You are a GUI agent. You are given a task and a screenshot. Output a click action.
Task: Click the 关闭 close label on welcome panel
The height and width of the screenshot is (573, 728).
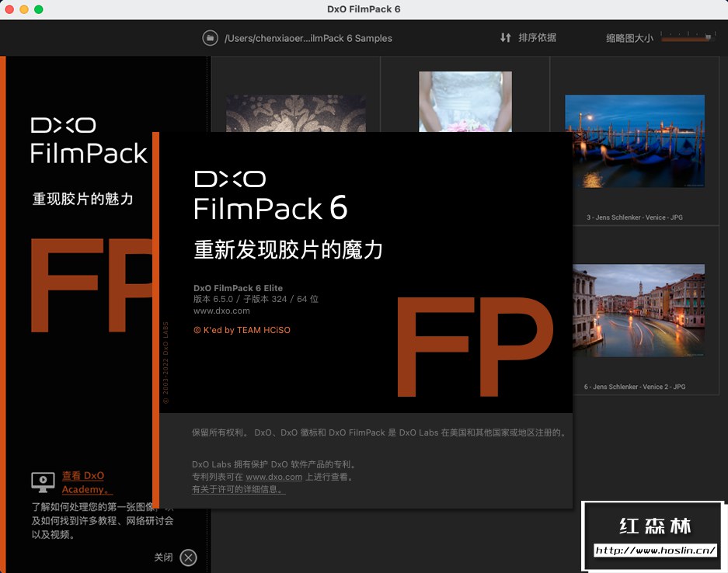[163, 557]
